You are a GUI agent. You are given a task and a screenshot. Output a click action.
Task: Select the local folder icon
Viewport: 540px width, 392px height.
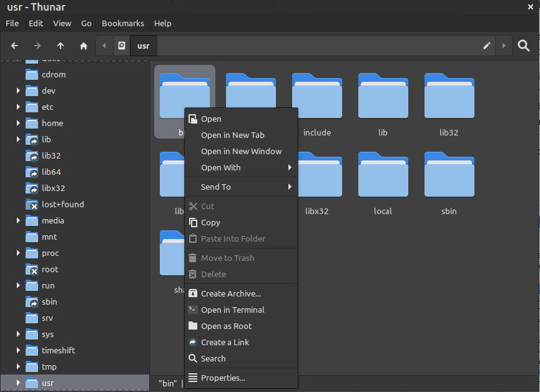pos(383,174)
